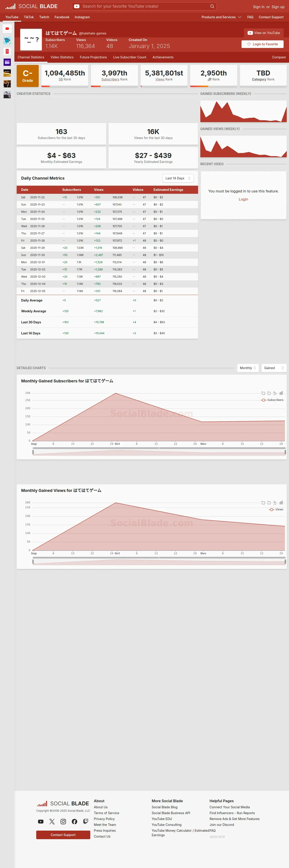
Task: Click the footer Social Blade logo
Action: [x=63, y=804]
